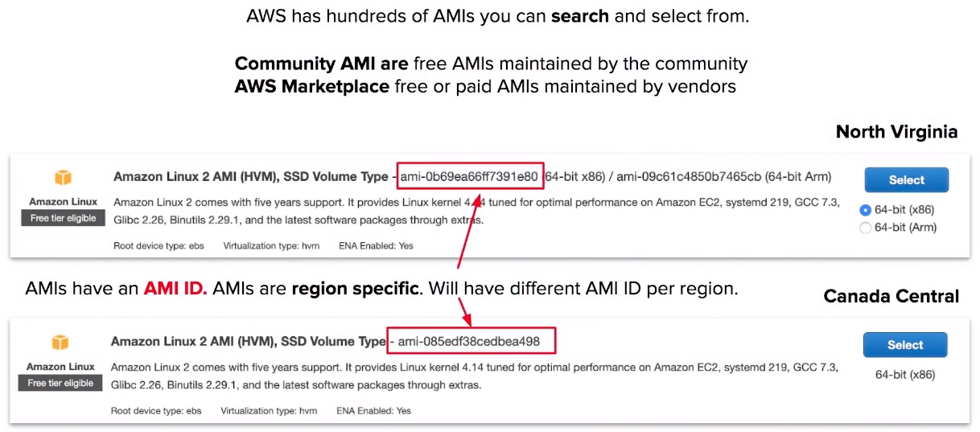Click AWS Marketplace bold text
980x432 pixels.
point(312,86)
